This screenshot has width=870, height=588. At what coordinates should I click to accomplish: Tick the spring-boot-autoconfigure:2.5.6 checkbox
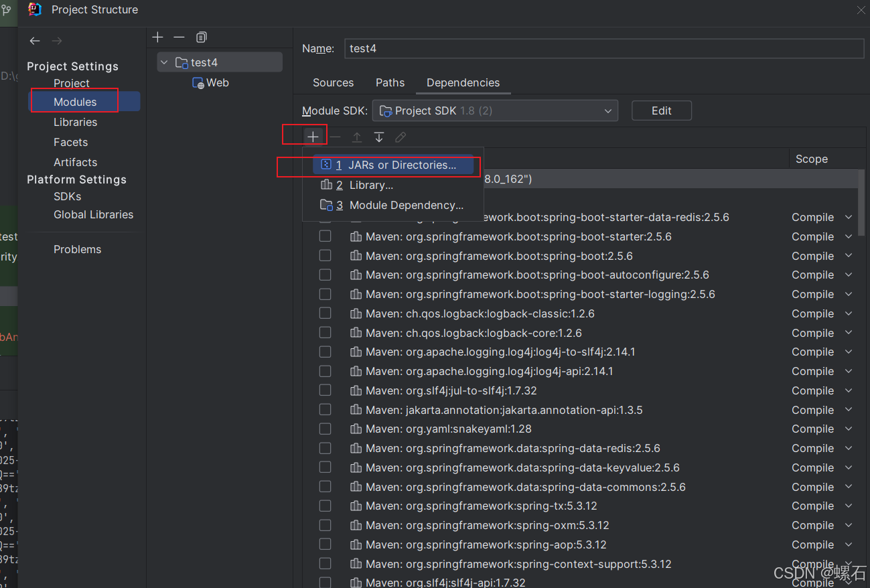point(325,275)
